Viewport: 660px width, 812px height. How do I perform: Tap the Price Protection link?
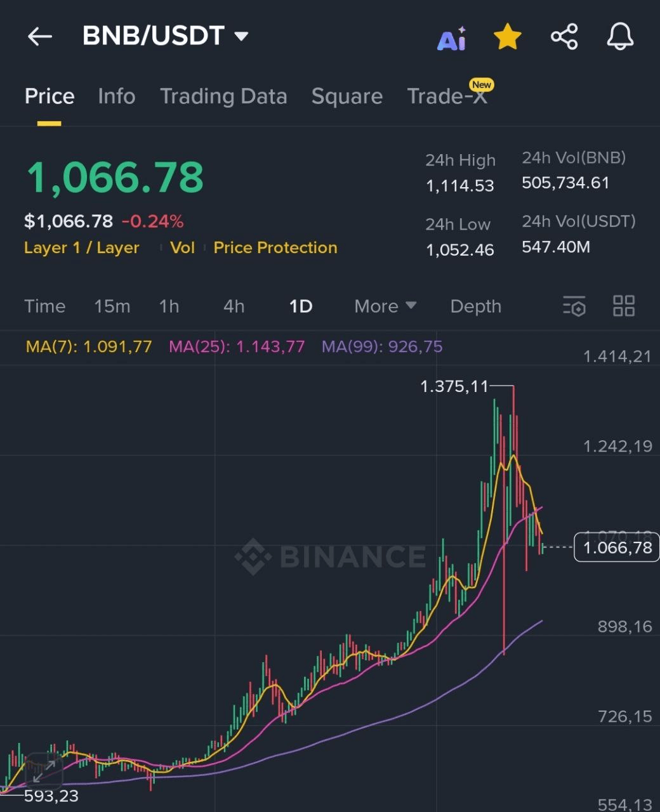275,247
